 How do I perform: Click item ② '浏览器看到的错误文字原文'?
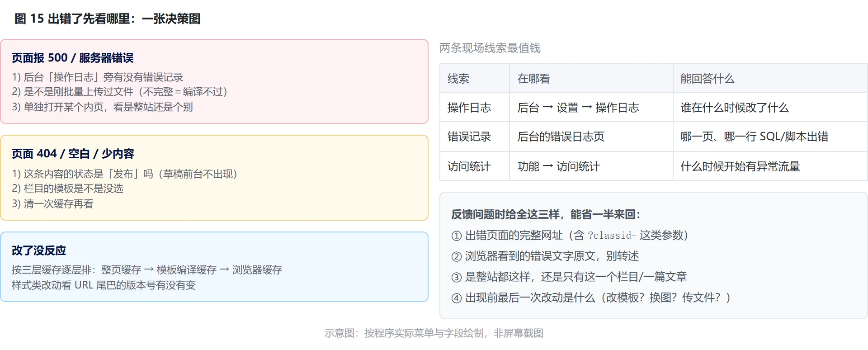545,256
